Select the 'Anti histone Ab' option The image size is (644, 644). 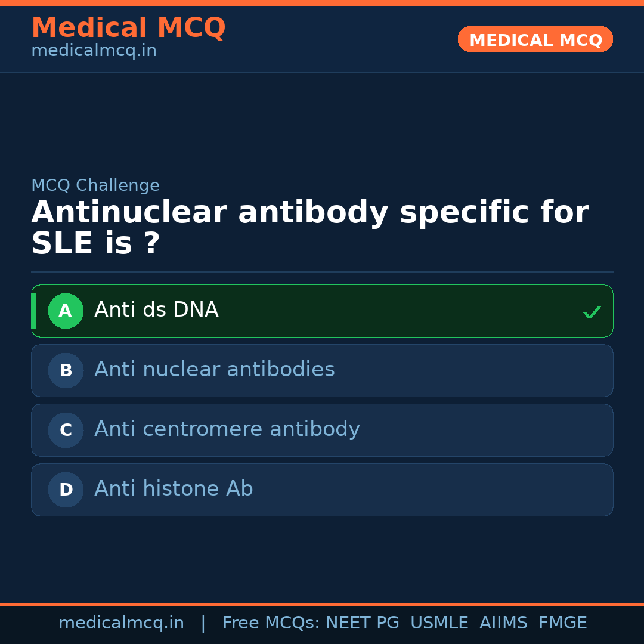pyautogui.click(x=174, y=489)
